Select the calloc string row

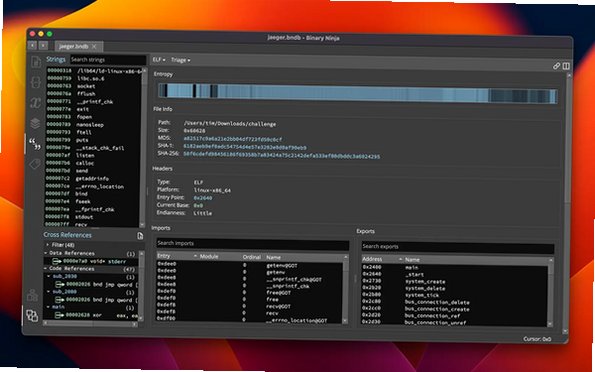click(93, 163)
